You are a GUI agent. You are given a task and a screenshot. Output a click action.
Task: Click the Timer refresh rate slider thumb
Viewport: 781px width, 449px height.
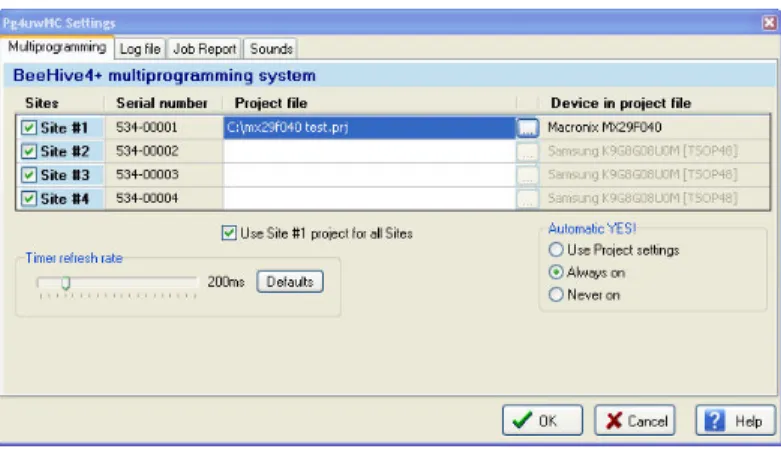click(x=66, y=283)
